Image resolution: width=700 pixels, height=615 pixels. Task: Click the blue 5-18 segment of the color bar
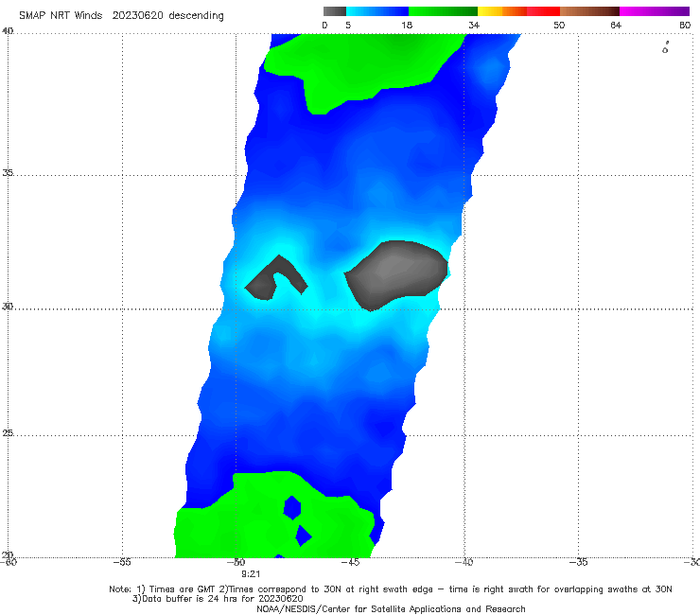(377, 11)
